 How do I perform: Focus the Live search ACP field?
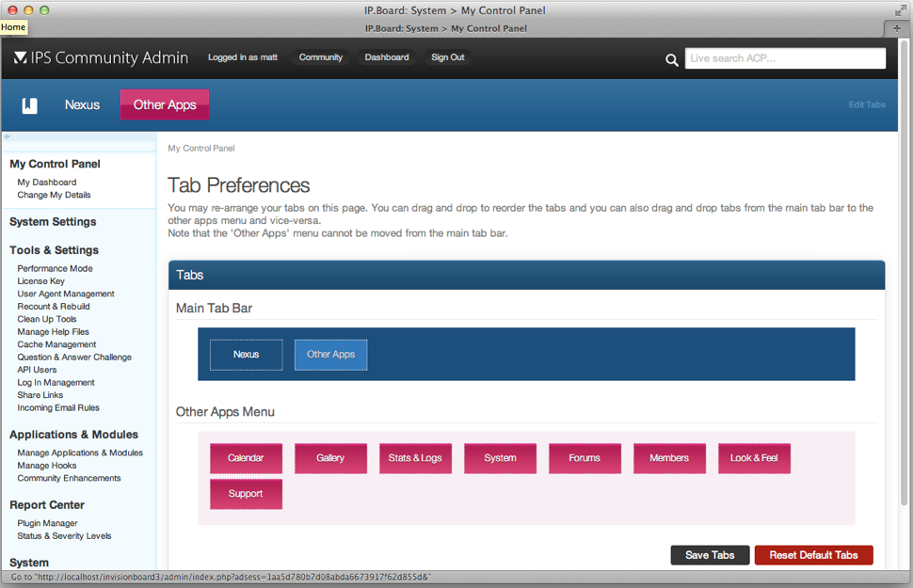click(785, 58)
